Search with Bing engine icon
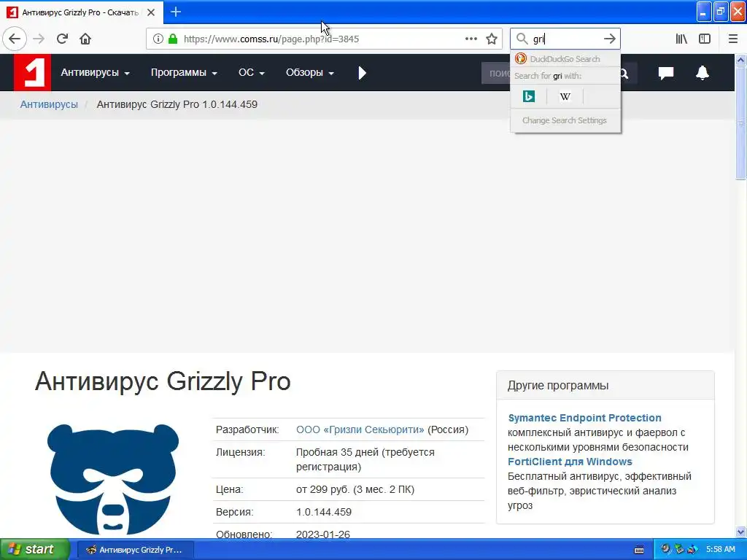 coord(528,97)
